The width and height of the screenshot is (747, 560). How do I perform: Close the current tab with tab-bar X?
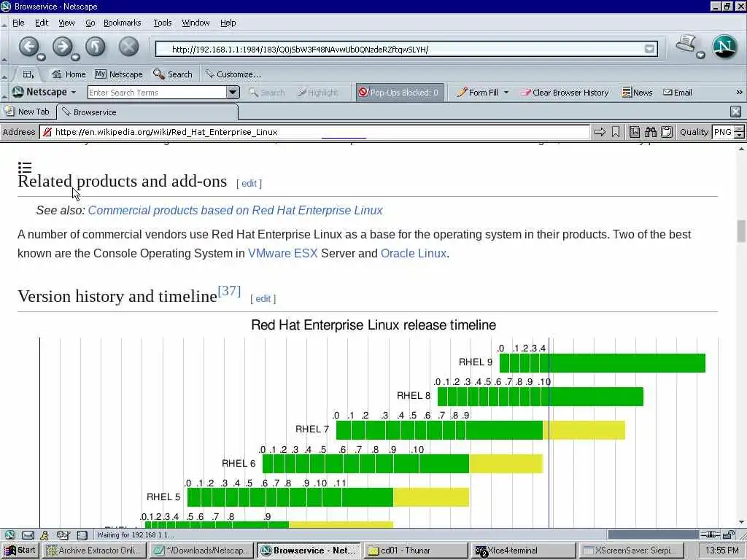click(x=735, y=112)
